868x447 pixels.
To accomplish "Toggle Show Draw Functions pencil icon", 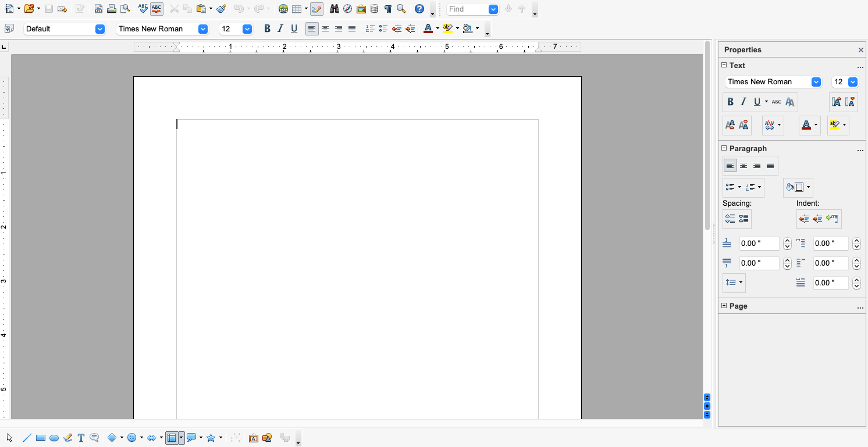I will (x=316, y=9).
